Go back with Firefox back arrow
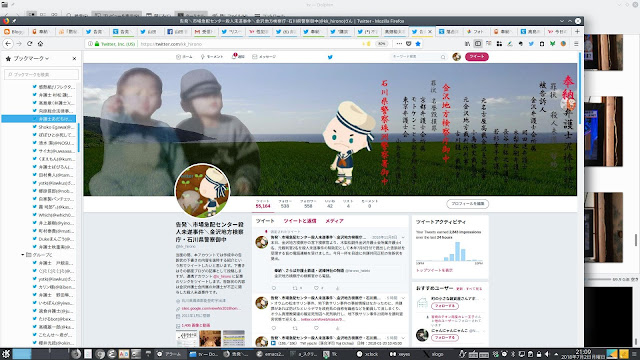This screenshot has height=360, width=640. 8,44
